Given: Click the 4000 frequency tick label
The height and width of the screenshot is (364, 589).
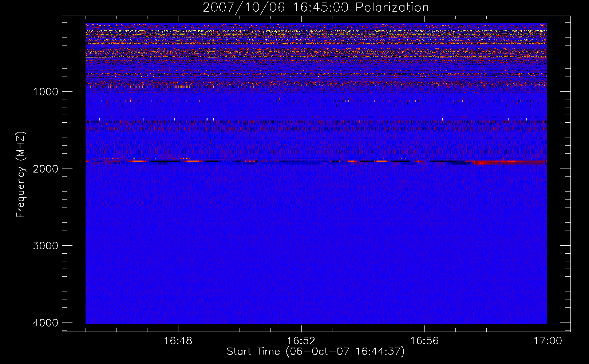Looking at the screenshot, I should pyautogui.click(x=46, y=323).
